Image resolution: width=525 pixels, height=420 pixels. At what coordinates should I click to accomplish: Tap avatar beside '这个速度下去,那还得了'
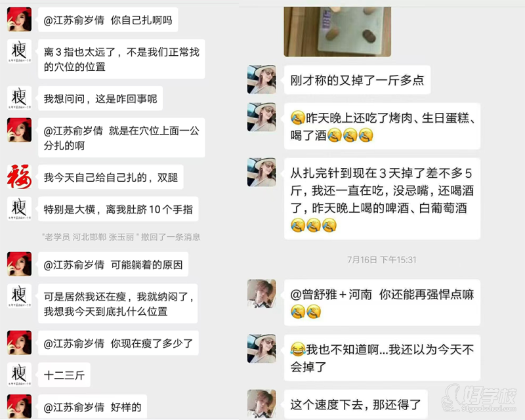(x=261, y=404)
